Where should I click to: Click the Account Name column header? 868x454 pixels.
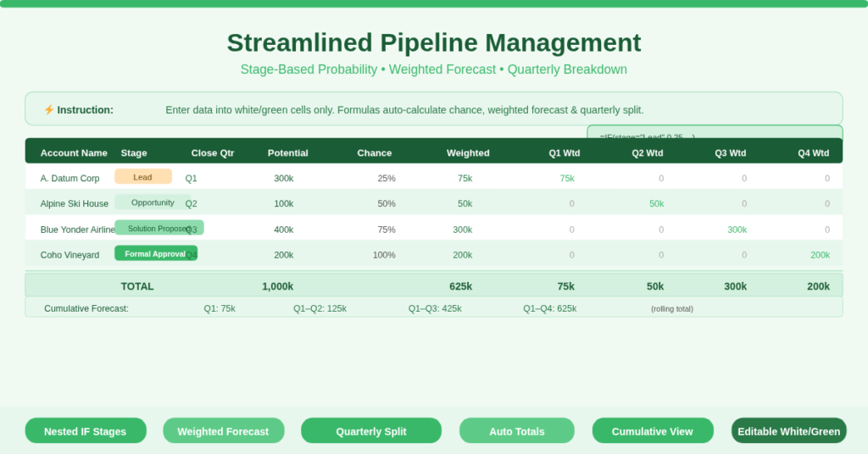point(74,153)
